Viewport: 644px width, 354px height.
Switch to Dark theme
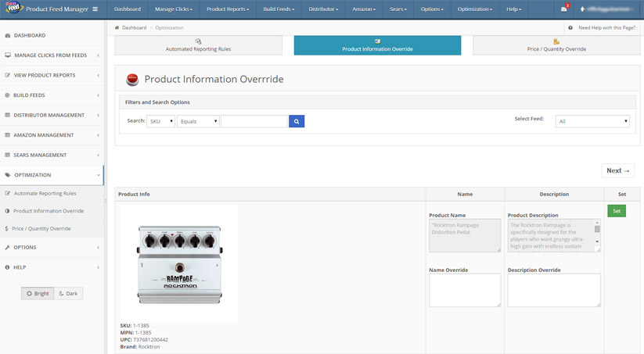(68, 294)
